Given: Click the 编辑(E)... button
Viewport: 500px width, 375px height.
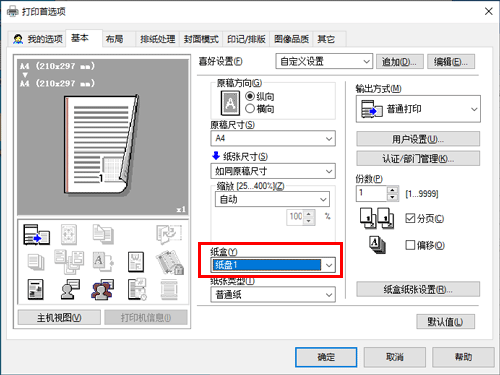Looking at the screenshot, I should coord(451,62).
